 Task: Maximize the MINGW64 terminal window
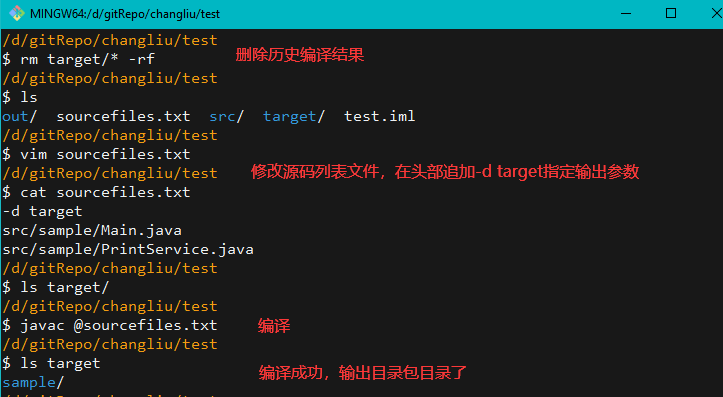[x=671, y=13]
